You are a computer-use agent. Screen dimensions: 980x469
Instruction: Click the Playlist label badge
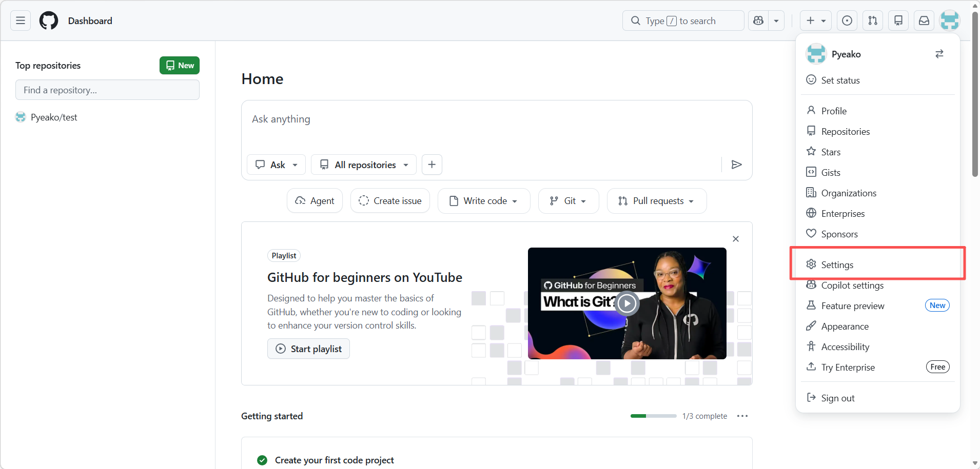[x=284, y=255]
